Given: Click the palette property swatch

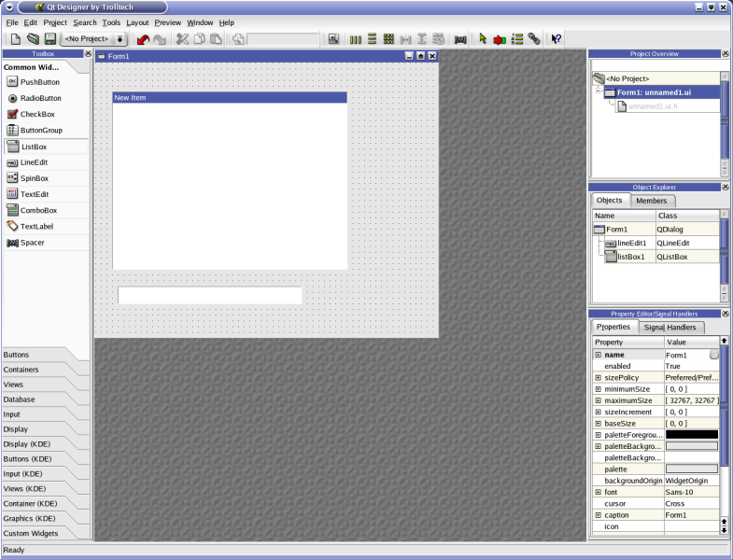Looking at the screenshot, I should point(692,469).
